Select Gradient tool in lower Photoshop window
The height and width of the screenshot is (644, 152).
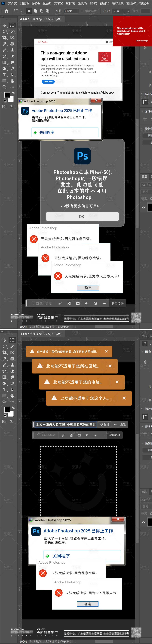coord(4,377)
